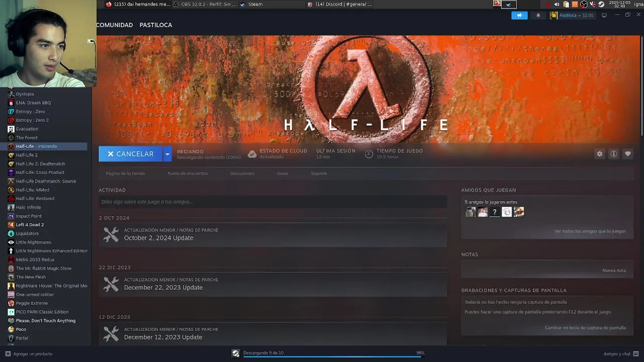
Task: Click the download progress bar
Action: tap(334, 356)
